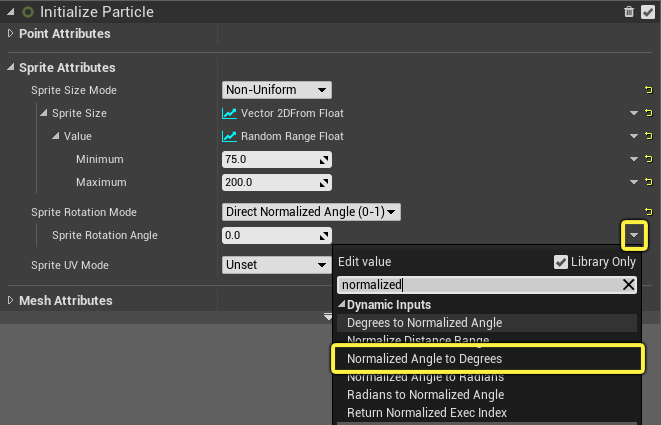Toggle the Initialize Particle module enabled checkbox
The width and height of the screenshot is (661, 425).
tap(648, 12)
